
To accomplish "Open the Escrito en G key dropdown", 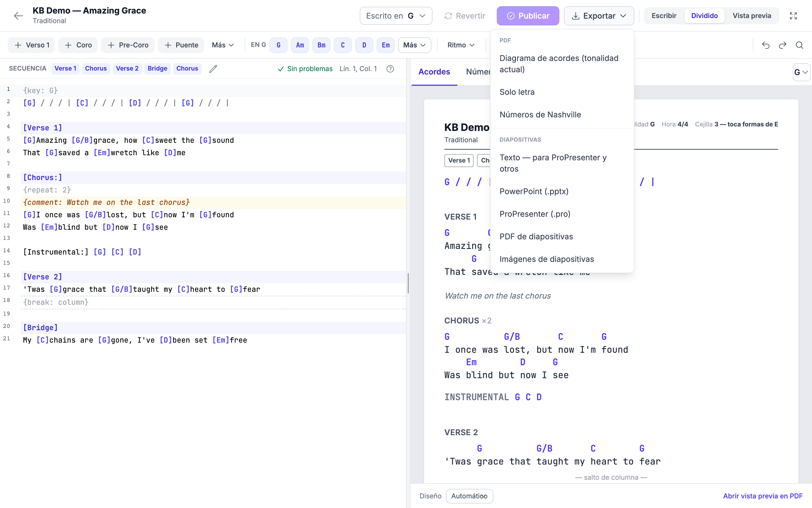I will 396,16.
